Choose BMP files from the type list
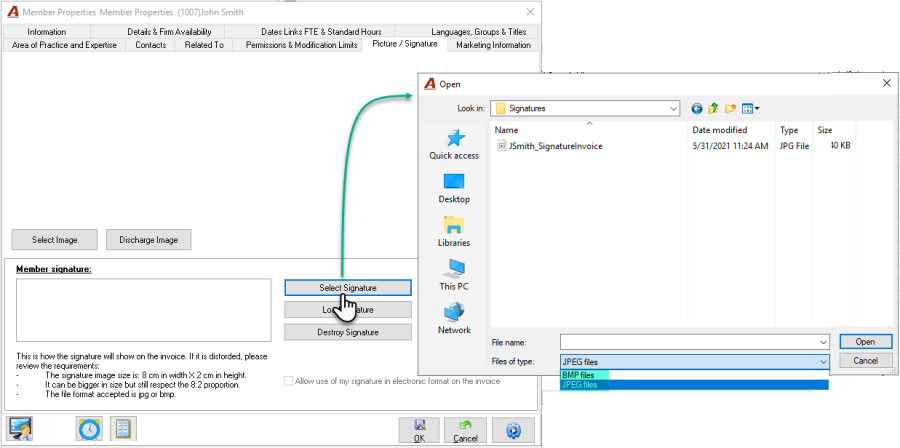The image size is (900, 448). point(695,375)
